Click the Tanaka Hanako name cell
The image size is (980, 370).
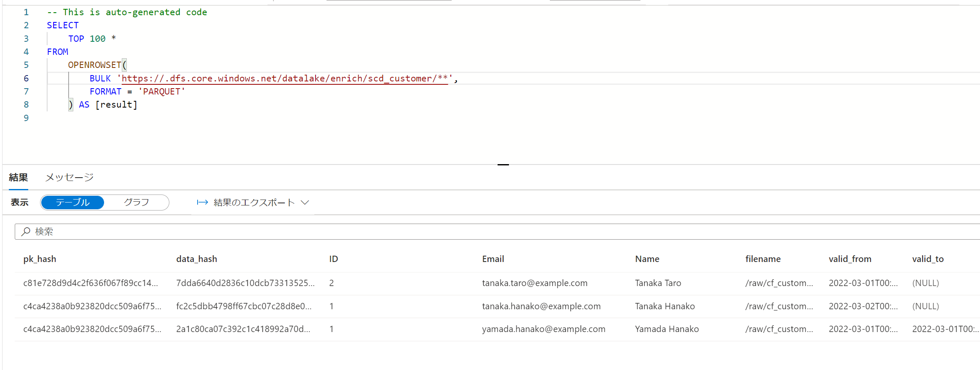665,306
